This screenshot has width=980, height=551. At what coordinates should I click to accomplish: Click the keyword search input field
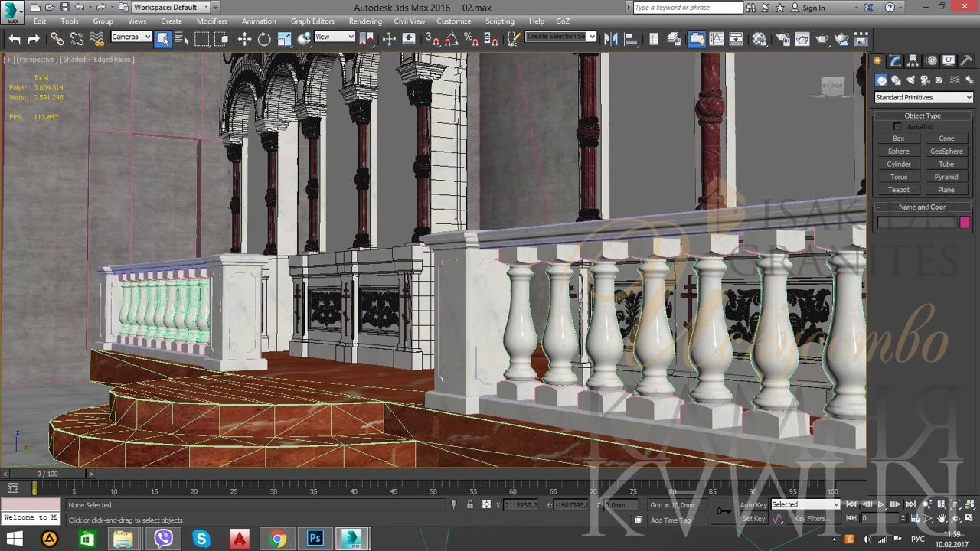coord(688,8)
